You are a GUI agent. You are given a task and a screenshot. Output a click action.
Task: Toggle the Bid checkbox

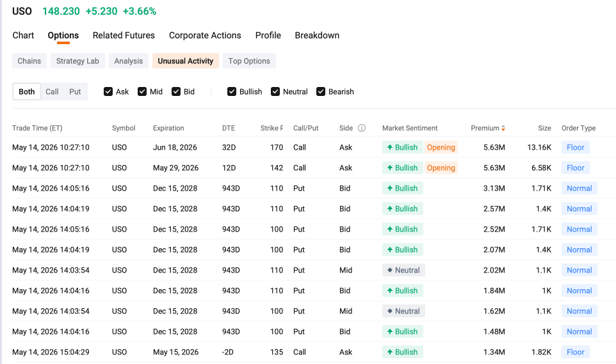(176, 91)
